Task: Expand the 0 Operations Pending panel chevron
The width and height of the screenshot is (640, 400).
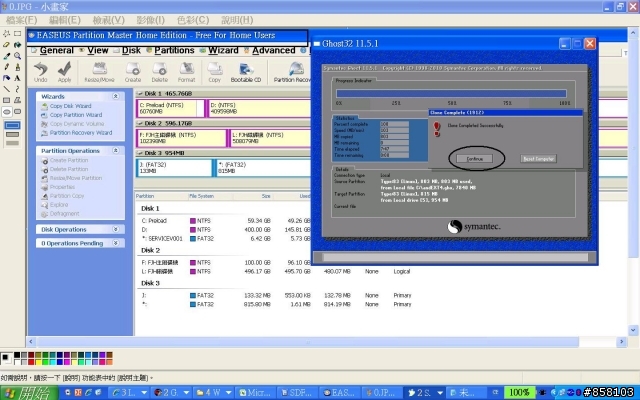Action: (x=116, y=243)
